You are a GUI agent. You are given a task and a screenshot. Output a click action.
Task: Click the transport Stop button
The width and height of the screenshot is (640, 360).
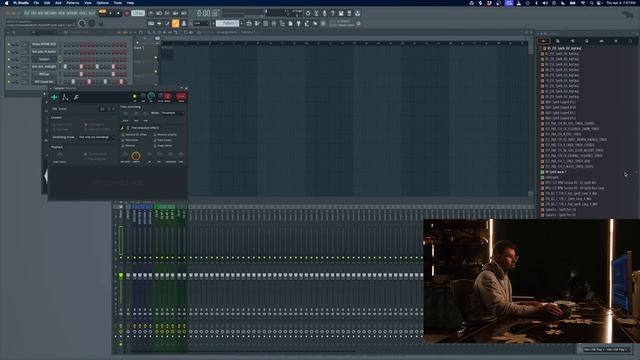(x=118, y=13)
